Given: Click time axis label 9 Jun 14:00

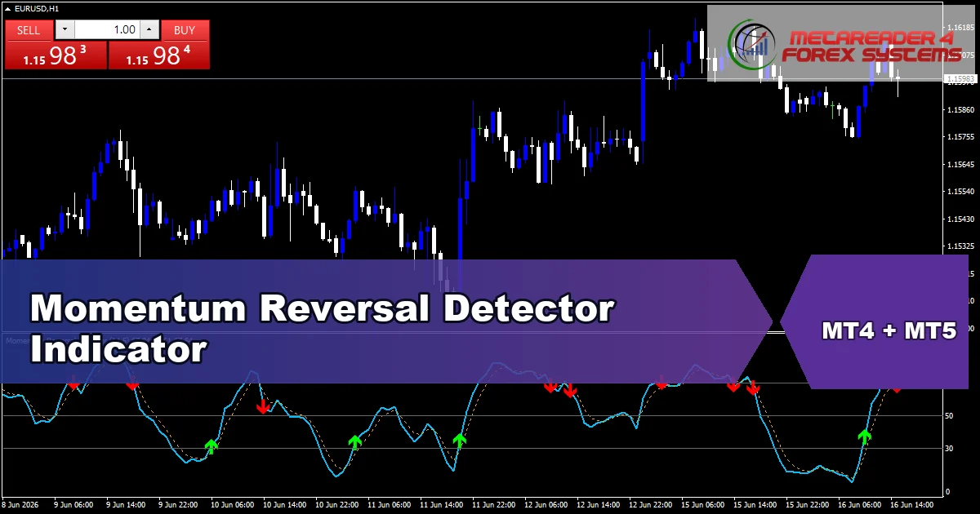Looking at the screenshot, I should pyautogui.click(x=127, y=506).
